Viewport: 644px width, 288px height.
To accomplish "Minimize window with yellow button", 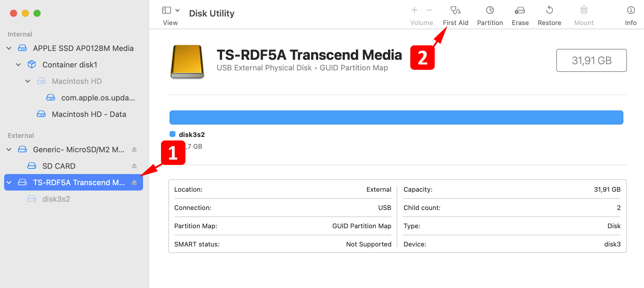I will point(25,13).
